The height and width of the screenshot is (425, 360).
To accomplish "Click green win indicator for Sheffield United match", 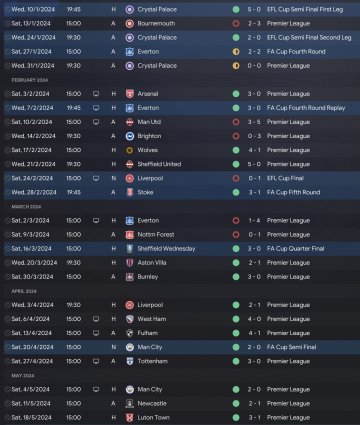I will tap(236, 164).
